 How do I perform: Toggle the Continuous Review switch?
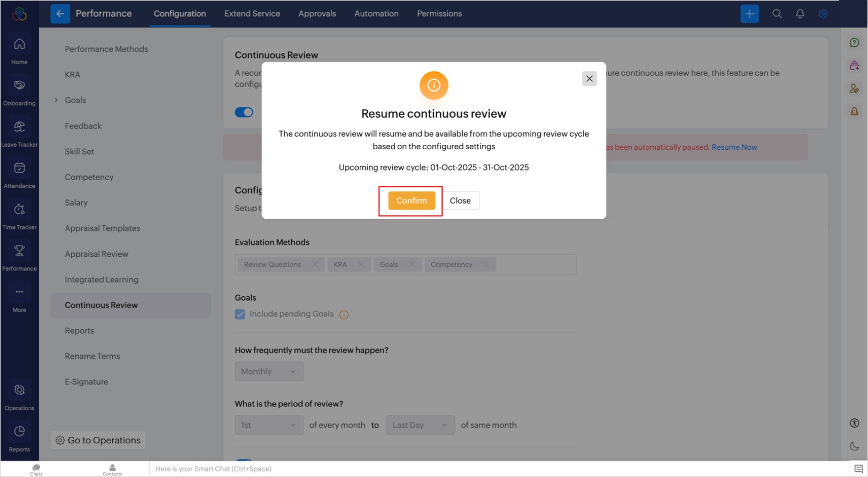(244, 112)
